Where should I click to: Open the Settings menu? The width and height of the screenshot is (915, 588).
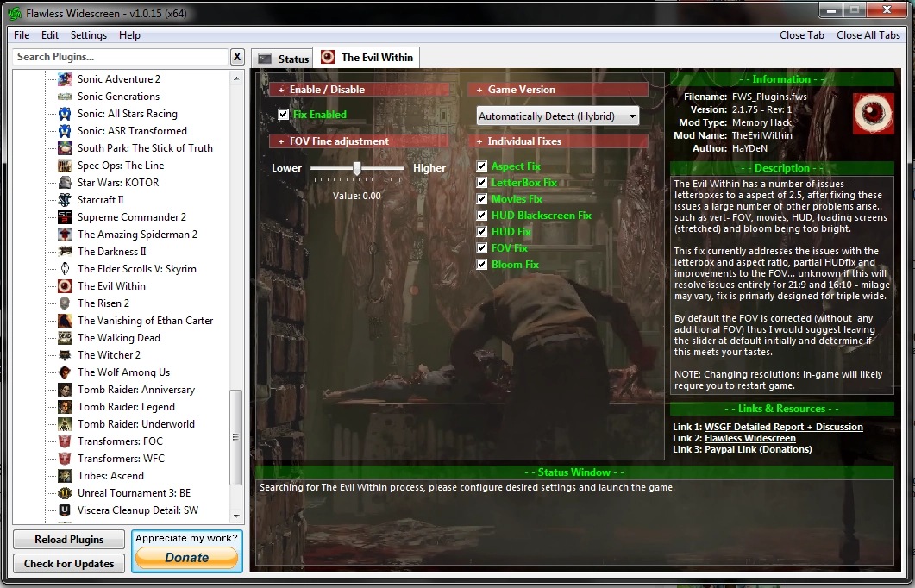pyautogui.click(x=89, y=35)
